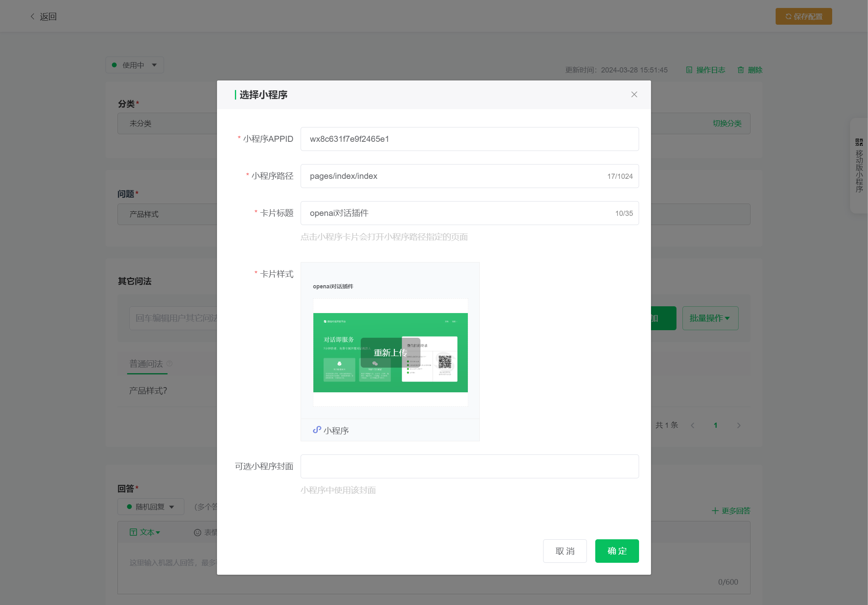Click the 保存配置 save button
This screenshot has width=868, height=605.
click(803, 16)
